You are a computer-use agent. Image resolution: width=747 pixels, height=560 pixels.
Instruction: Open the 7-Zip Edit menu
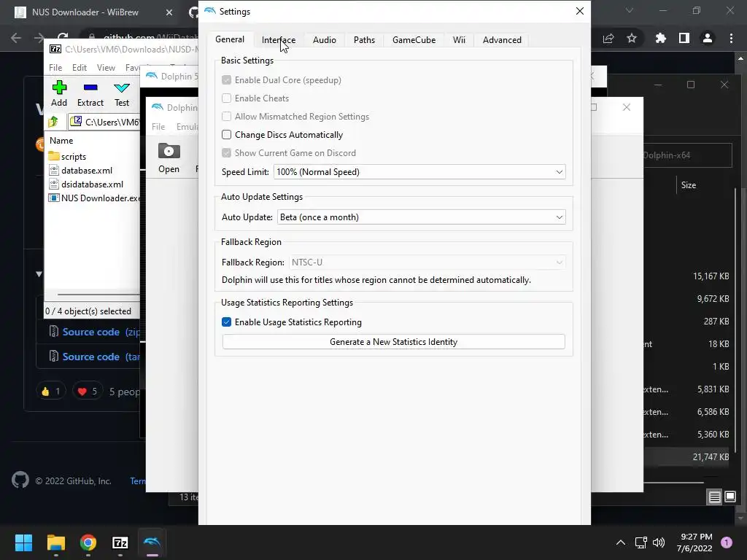79,68
